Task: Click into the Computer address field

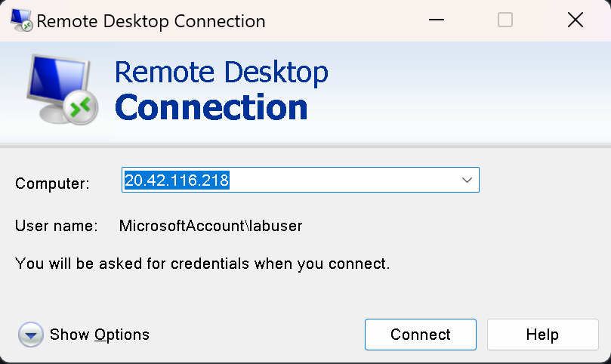Action: [340, 180]
